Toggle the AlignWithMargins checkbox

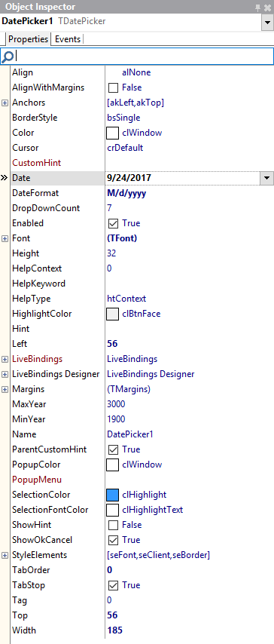[113, 88]
